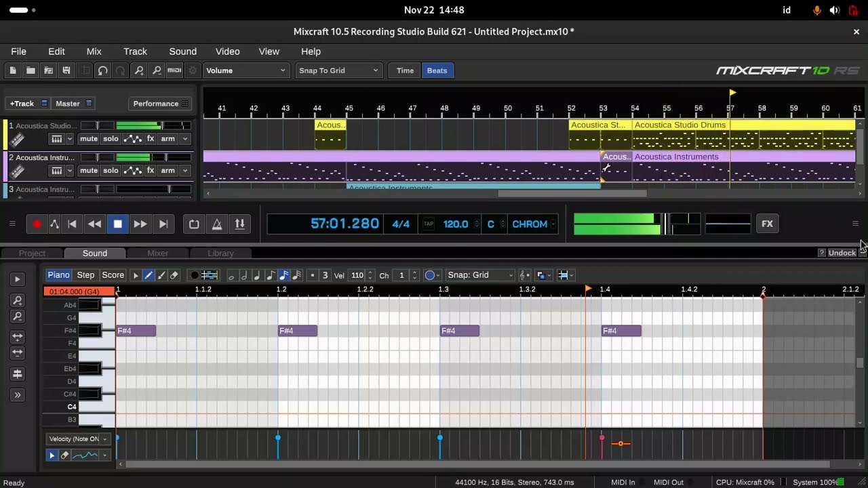This screenshot has width=868, height=488.
Task: Open the global FX button in transport
Action: 767,224
